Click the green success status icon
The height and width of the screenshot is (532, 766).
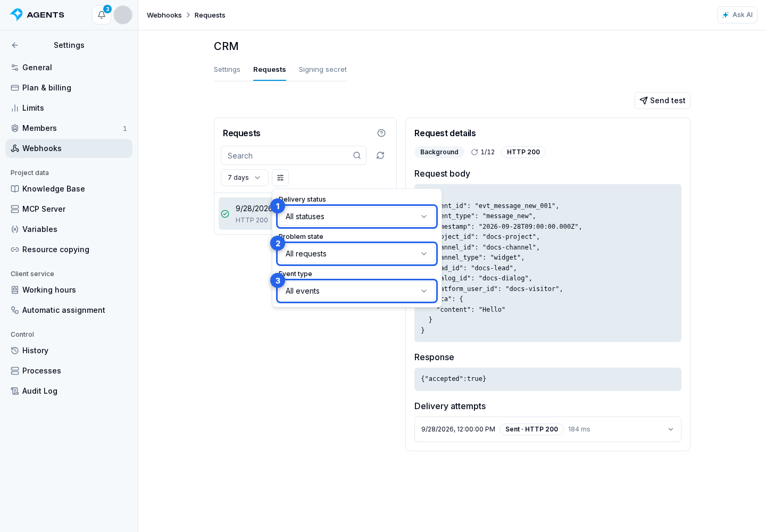point(225,214)
